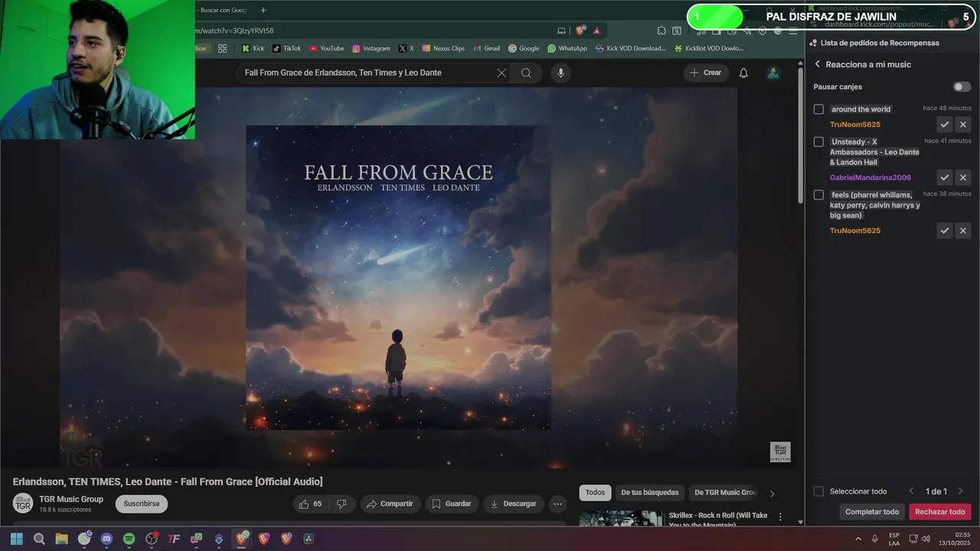Approve the 'feels (pharrel whiliams' request
This screenshot has width=980, height=551.
point(945,230)
